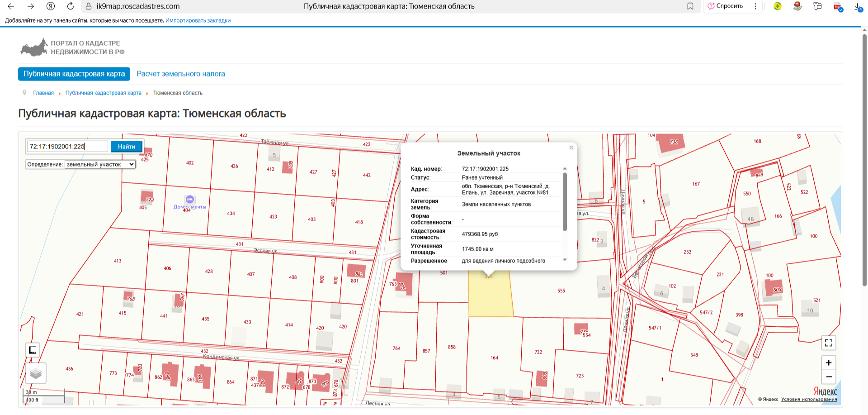Switch the map to fullscreen mode
868x415 pixels.
[828, 343]
